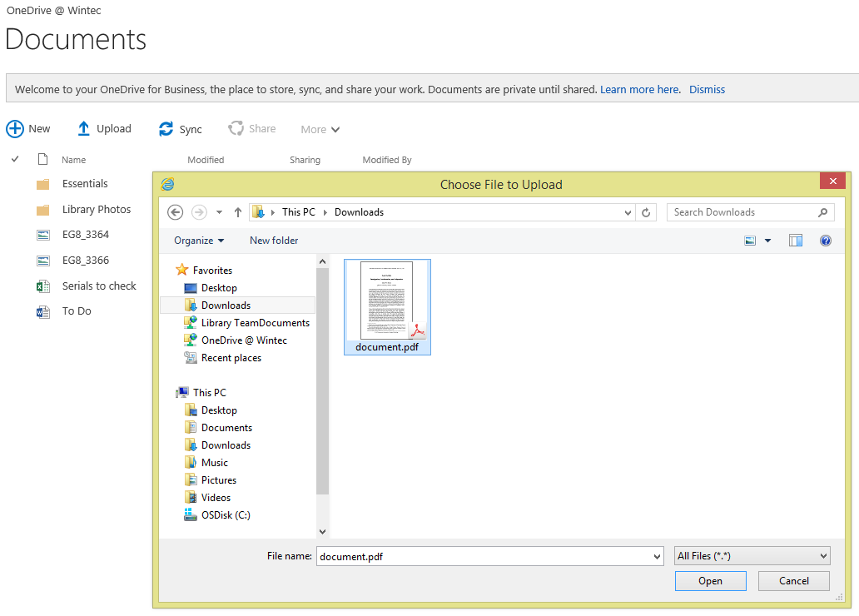Select Videos under This PC

(x=216, y=498)
